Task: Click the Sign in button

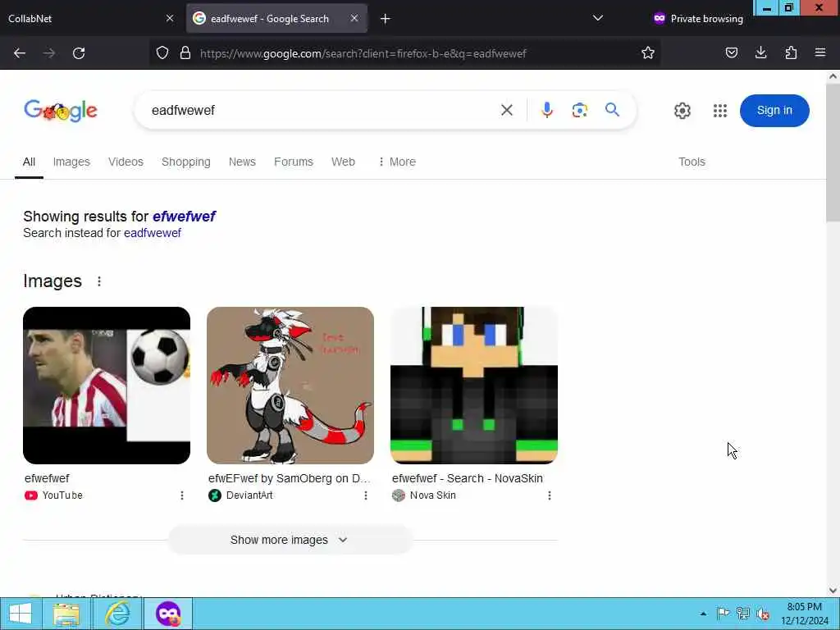Action: pos(774,111)
